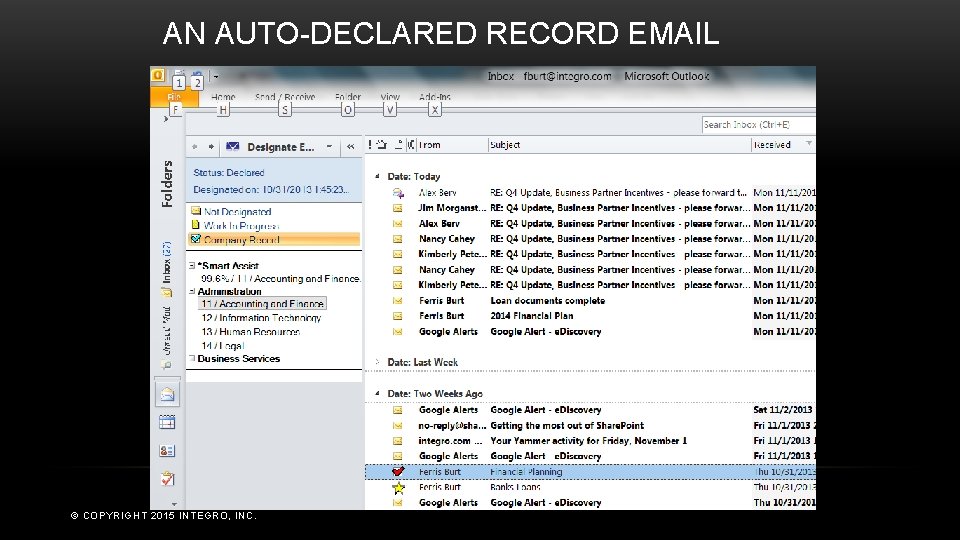Open Your Yammer activity for Friday email
The width and height of the screenshot is (960, 540).
click(x=590, y=441)
